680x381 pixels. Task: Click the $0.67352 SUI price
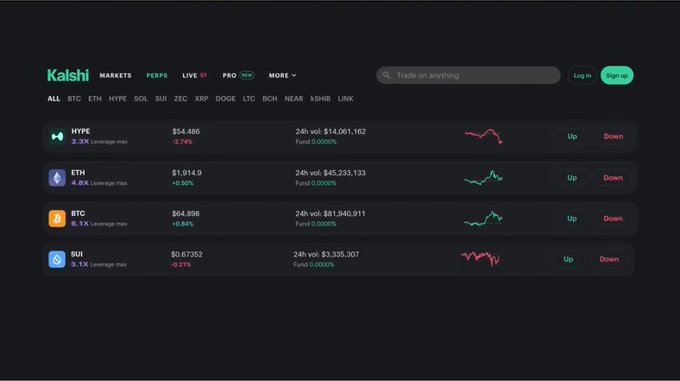[186, 254]
